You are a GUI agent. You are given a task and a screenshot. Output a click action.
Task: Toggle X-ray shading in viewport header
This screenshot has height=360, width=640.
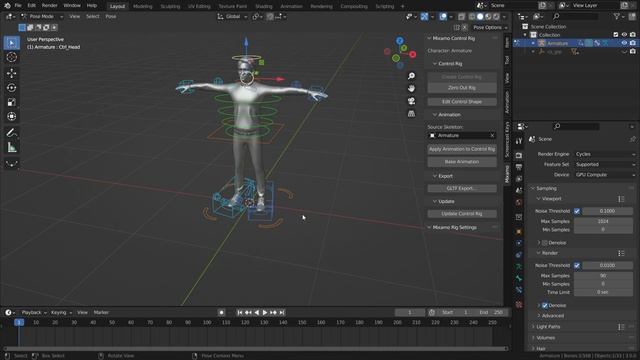tap(461, 17)
